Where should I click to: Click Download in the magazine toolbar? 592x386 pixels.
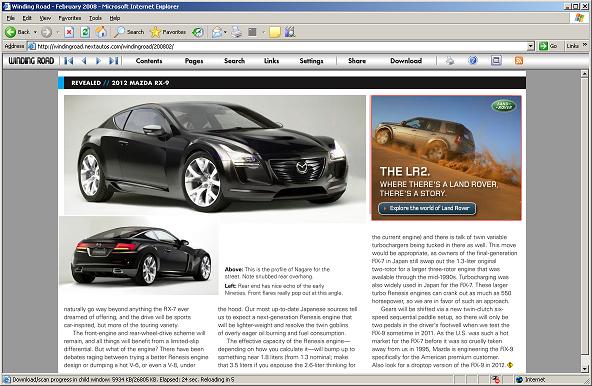pyautogui.click(x=406, y=61)
